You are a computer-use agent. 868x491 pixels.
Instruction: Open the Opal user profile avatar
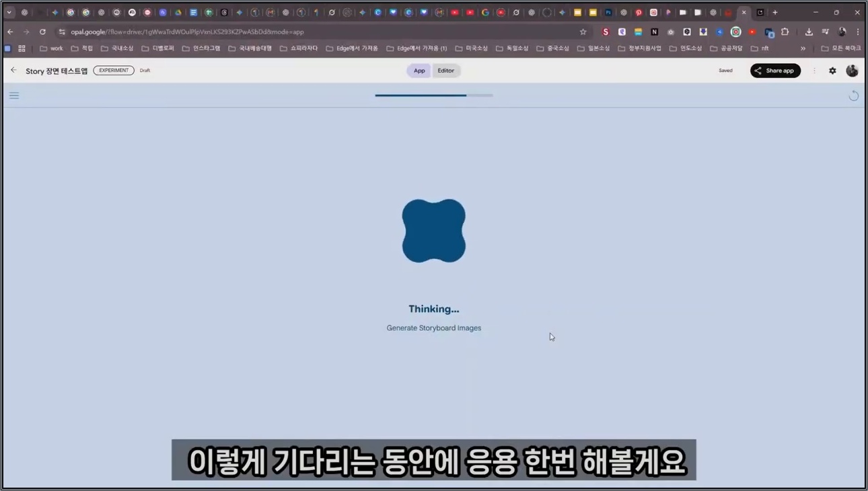tap(852, 71)
